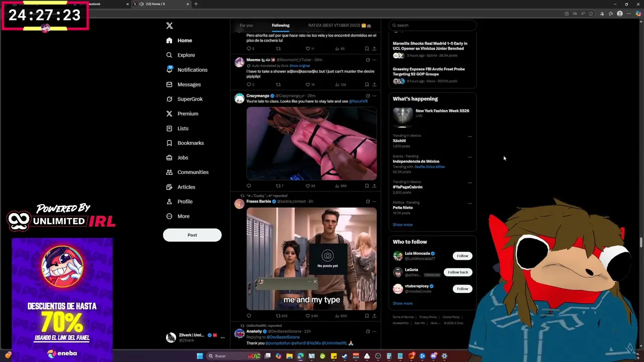Reply to the Crazymango post
This screenshot has height=362, width=644.
(249, 186)
